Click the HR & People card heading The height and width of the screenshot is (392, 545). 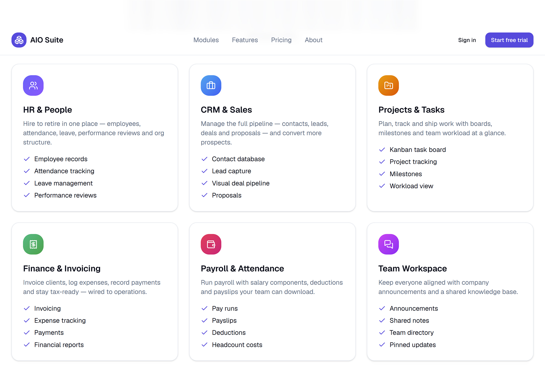(x=48, y=110)
